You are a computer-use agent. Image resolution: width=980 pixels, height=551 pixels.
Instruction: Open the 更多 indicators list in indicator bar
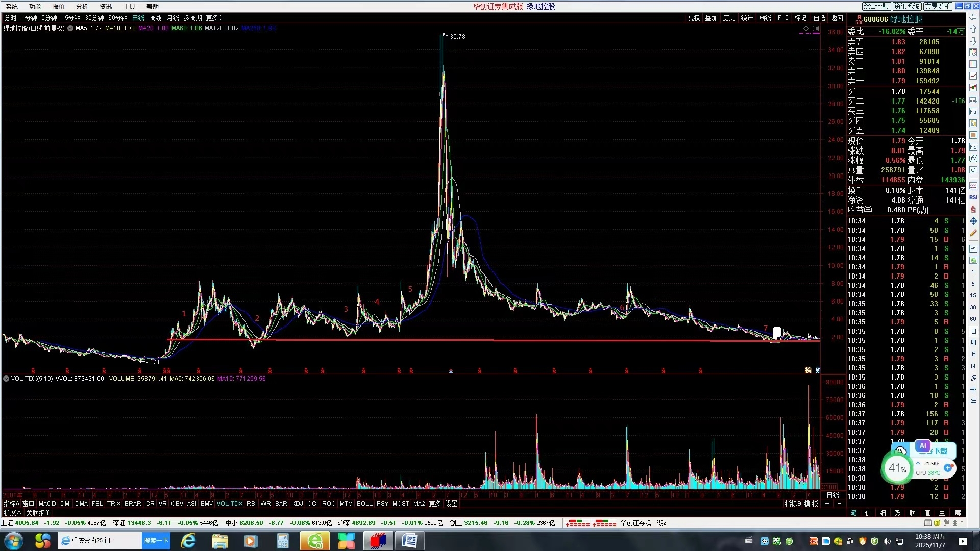434,504
